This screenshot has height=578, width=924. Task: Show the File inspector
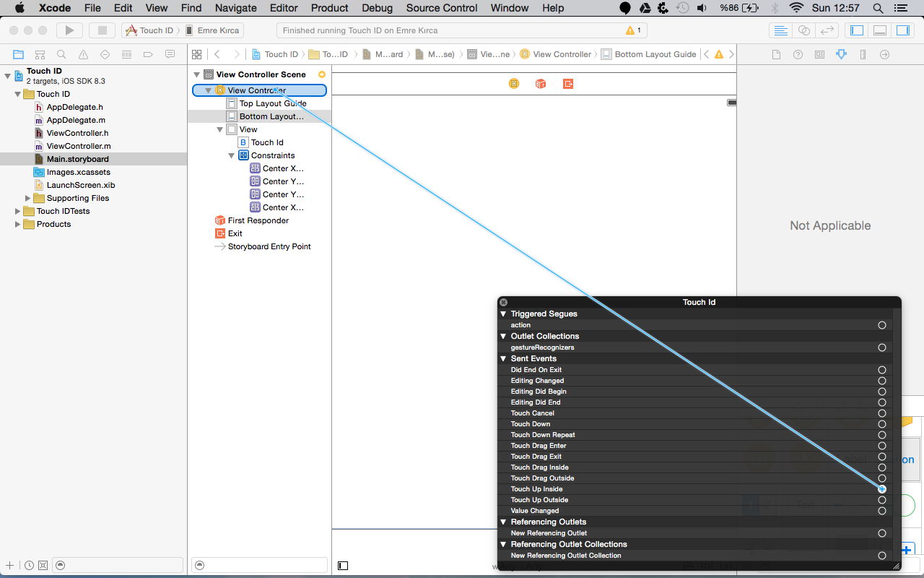(776, 54)
